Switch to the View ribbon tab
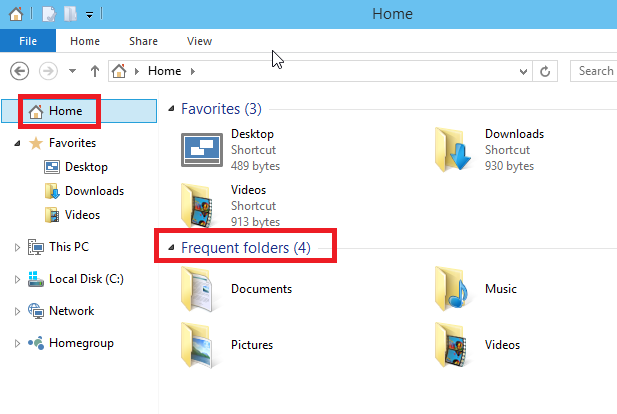This screenshot has width=617, height=414. pos(200,41)
